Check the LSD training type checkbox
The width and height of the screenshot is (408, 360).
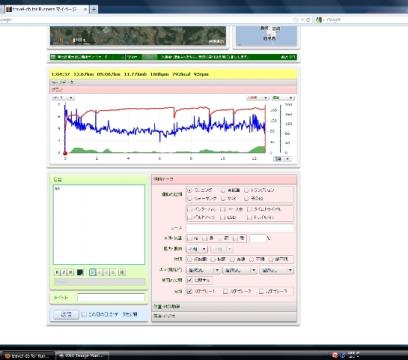[x=223, y=217]
